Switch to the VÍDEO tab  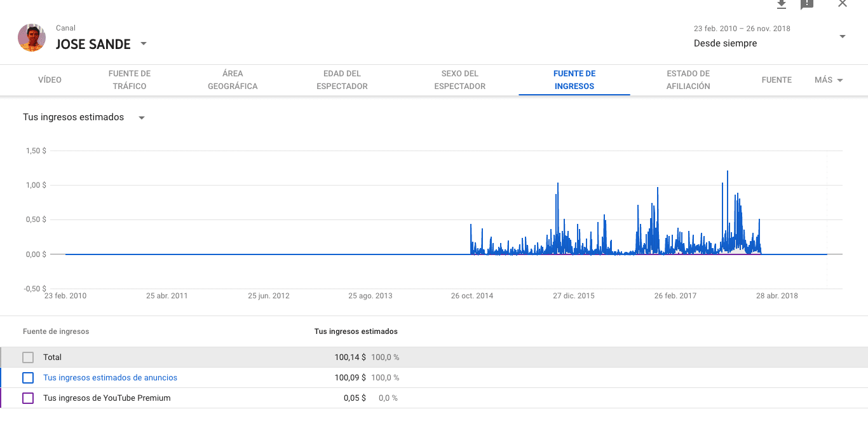(x=50, y=80)
